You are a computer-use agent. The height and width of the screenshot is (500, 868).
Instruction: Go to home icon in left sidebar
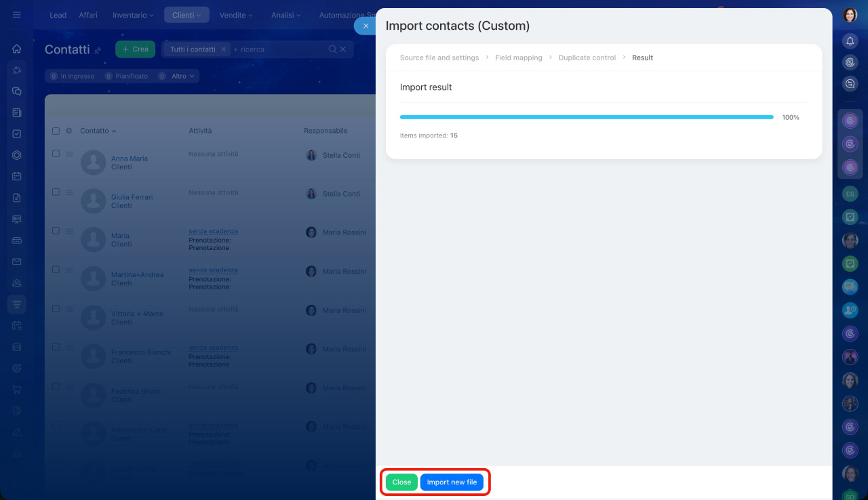tap(17, 49)
